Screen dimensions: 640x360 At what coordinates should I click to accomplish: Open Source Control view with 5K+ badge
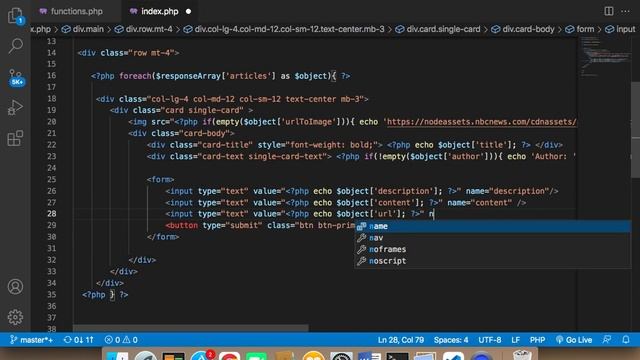[x=16, y=77]
